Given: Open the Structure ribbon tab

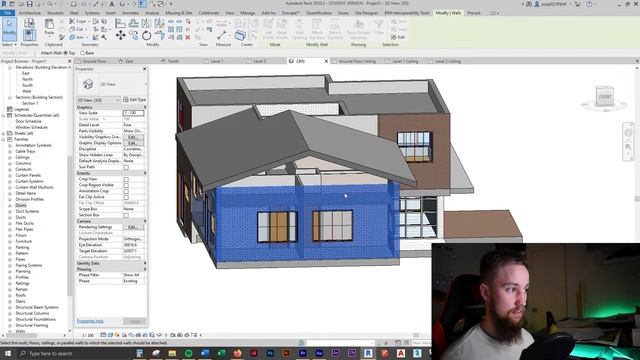Looking at the screenshot, I should pos(55,13).
